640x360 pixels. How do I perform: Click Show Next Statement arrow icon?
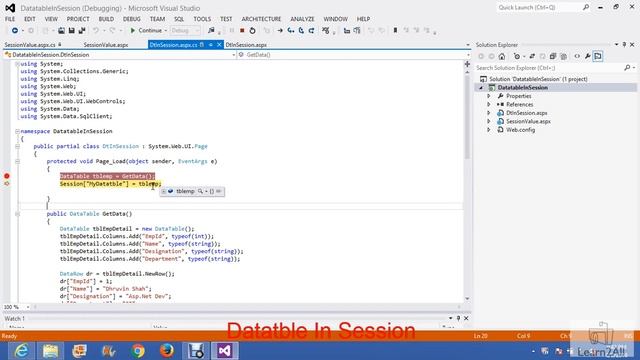point(280,31)
